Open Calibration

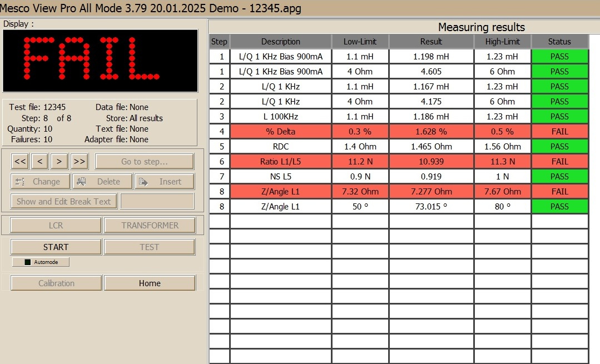tap(56, 283)
